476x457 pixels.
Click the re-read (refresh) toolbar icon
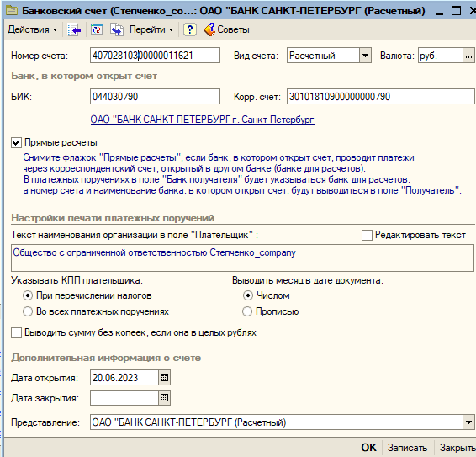(97, 29)
